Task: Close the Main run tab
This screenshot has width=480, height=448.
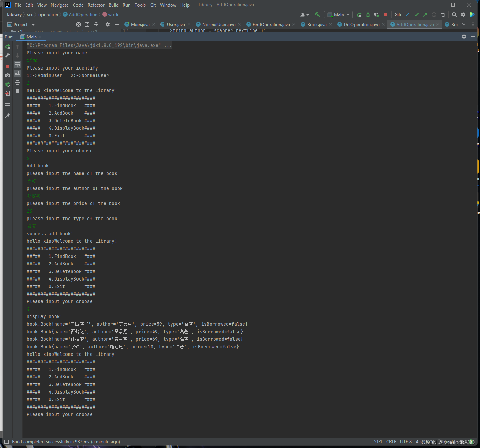Action: click(40, 37)
